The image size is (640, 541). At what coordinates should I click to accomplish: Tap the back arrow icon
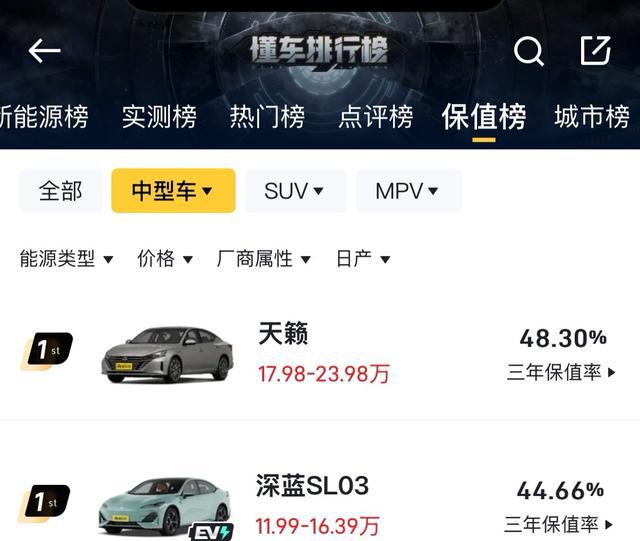pos(44,51)
